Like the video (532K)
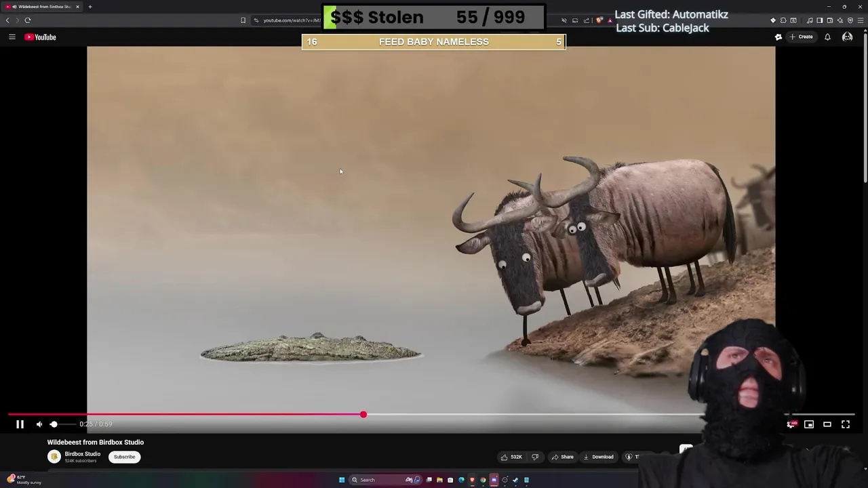The image size is (868, 488). 511,457
